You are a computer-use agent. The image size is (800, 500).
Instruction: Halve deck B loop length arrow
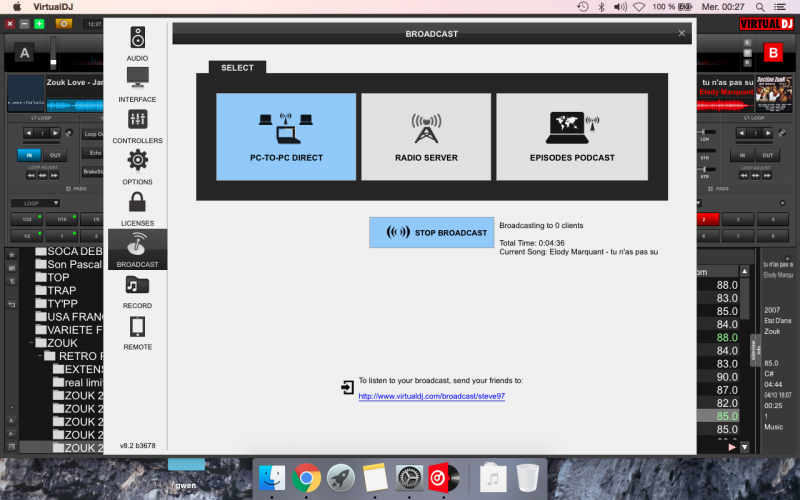pyautogui.click(x=741, y=133)
